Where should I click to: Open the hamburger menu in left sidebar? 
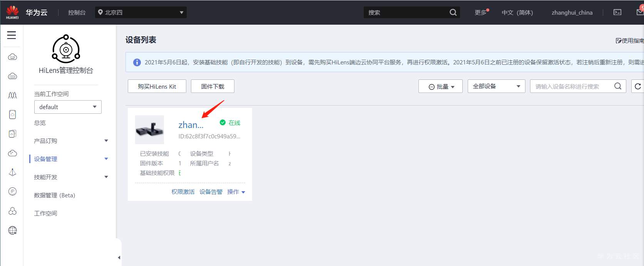click(12, 35)
